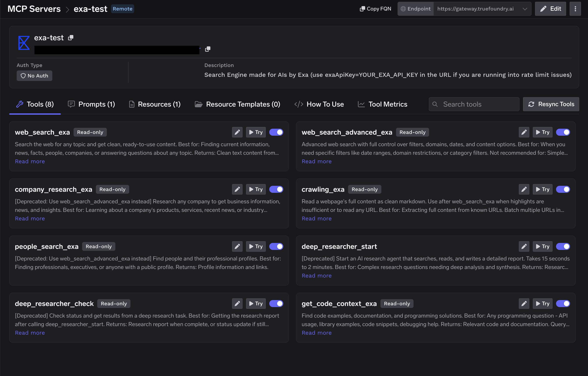This screenshot has height=376, width=588.
Task: Copy the exa-test server name
Action: [x=70, y=38]
